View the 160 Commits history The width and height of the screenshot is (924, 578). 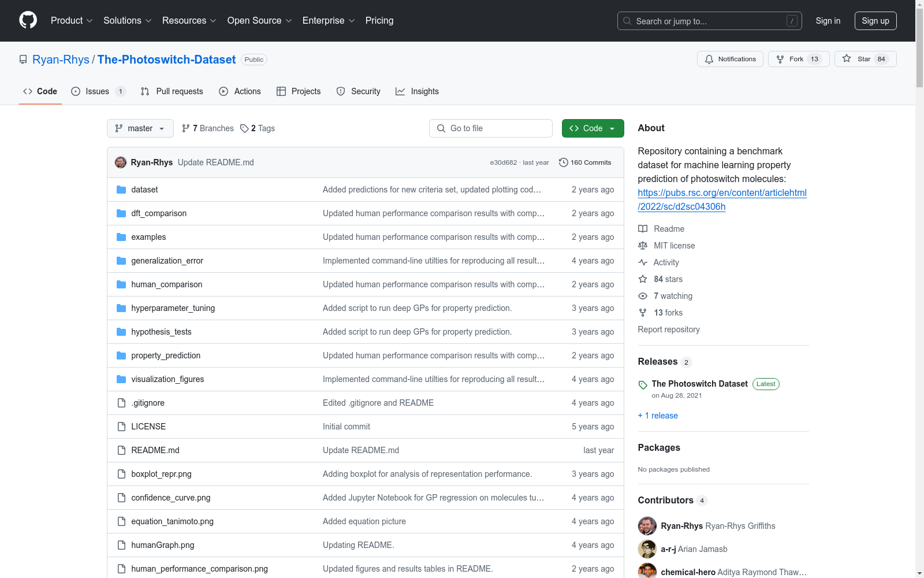pos(585,162)
